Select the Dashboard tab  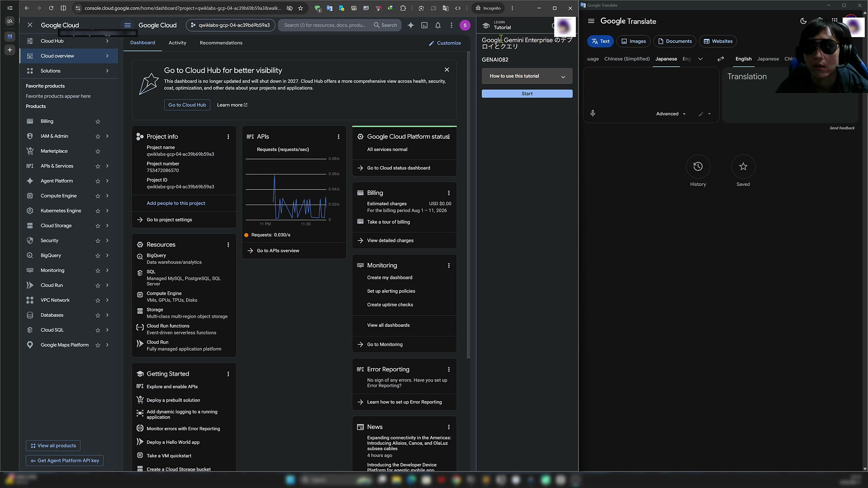pos(142,43)
